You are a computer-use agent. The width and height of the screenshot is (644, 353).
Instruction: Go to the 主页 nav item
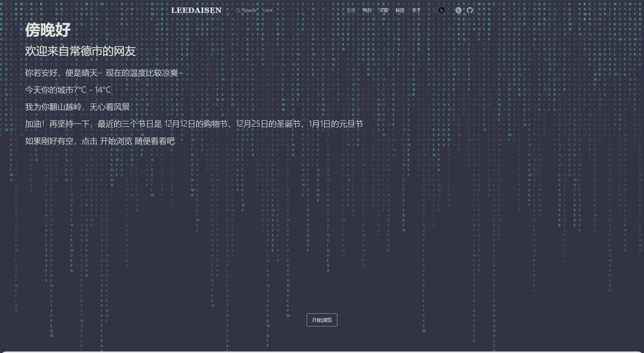tap(351, 10)
